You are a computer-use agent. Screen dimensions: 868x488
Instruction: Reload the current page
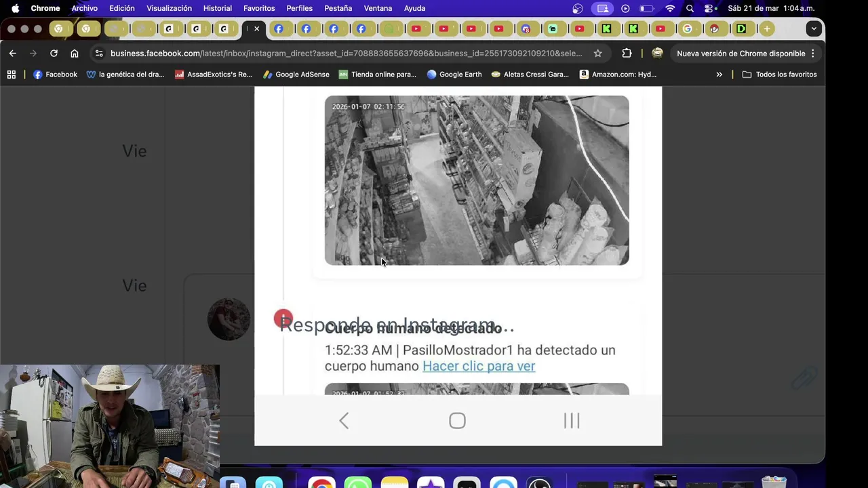click(x=54, y=54)
